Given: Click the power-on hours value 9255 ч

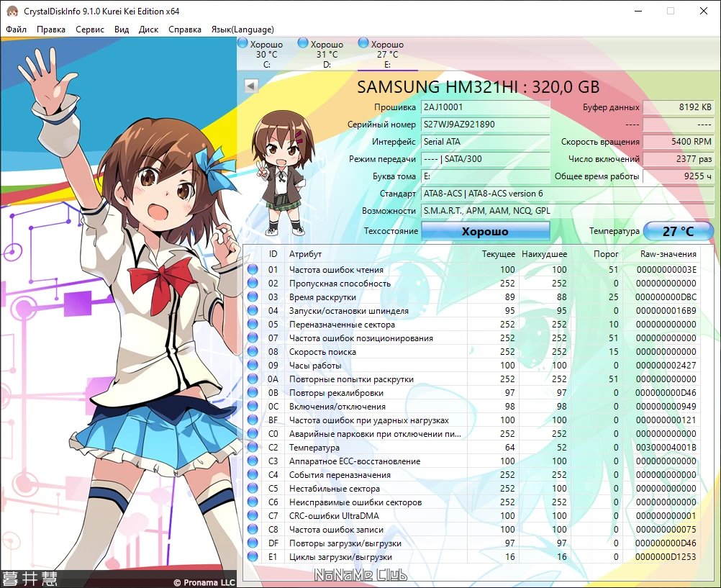Looking at the screenshot, I should [679, 176].
